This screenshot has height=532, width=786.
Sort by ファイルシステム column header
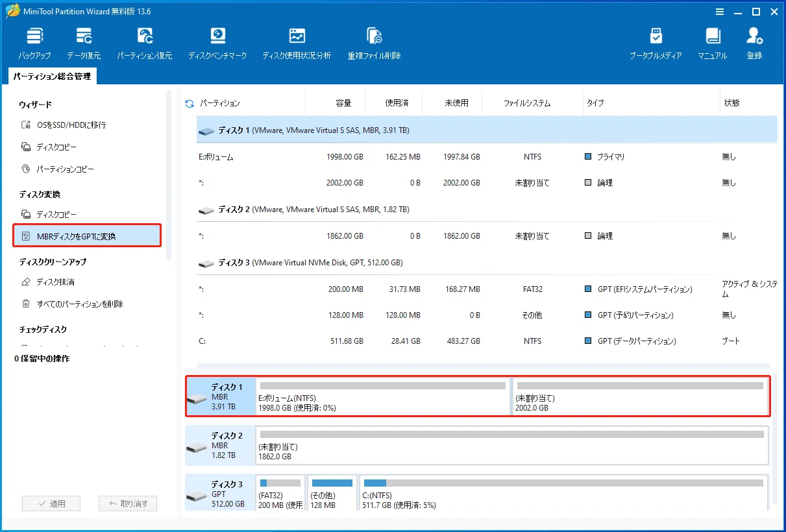[527, 103]
